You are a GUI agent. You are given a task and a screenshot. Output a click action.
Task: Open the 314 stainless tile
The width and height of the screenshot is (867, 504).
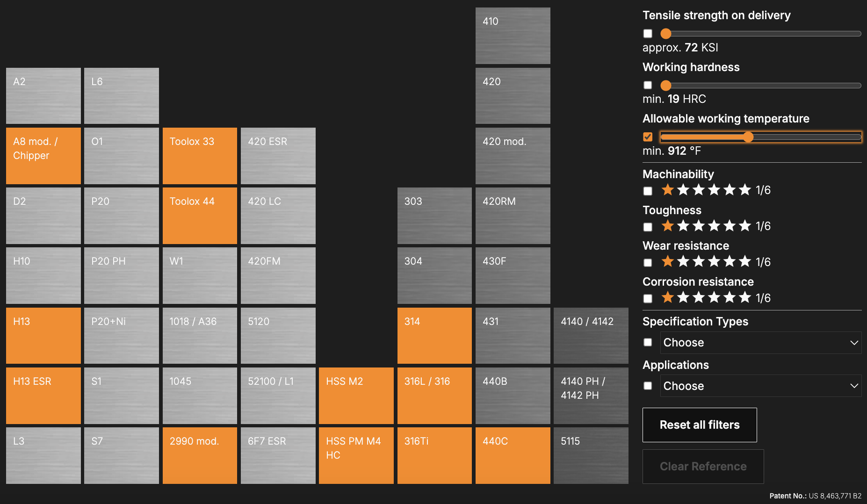tap(434, 336)
